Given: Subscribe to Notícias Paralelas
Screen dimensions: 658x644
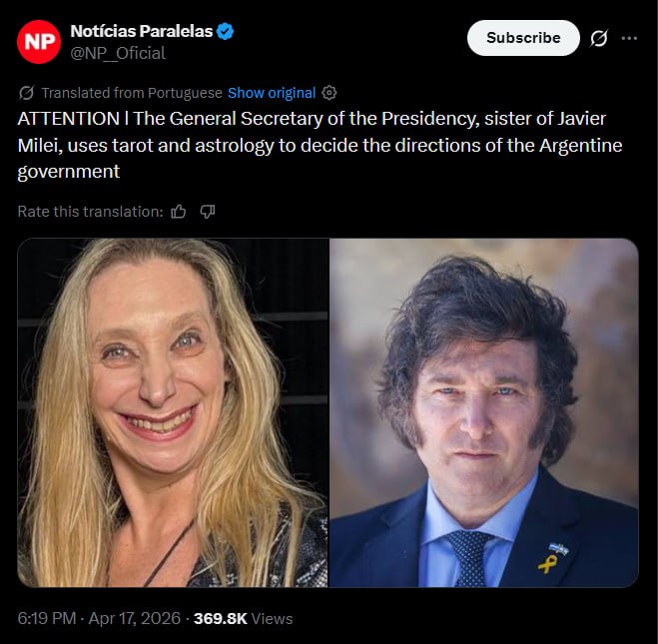Looking at the screenshot, I should click(x=523, y=38).
